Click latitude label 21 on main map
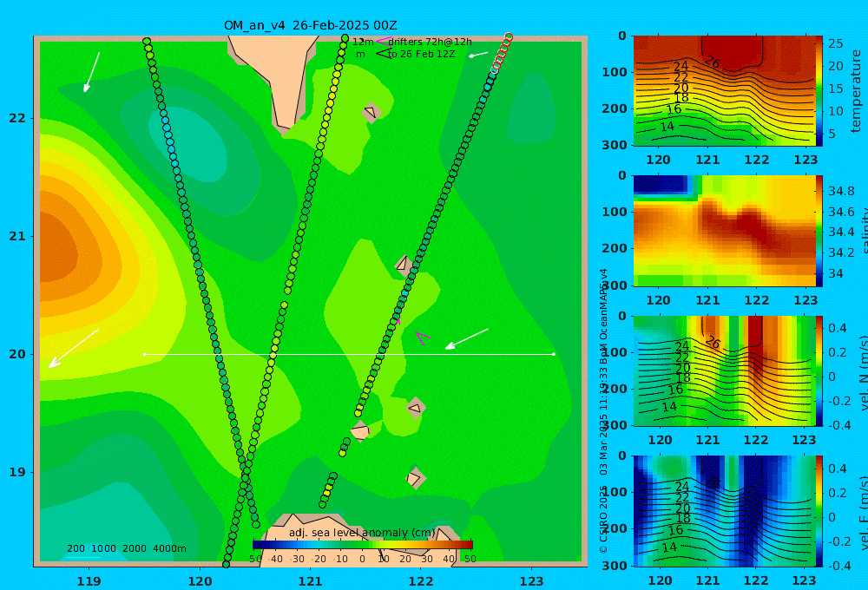This screenshot has height=590, width=868. pyautogui.click(x=17, y=236)
